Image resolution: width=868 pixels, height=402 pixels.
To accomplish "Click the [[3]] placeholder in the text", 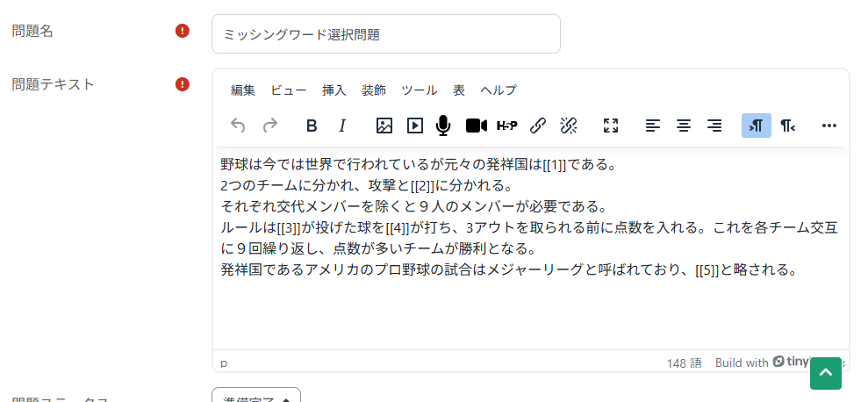I will click(289, 228).
